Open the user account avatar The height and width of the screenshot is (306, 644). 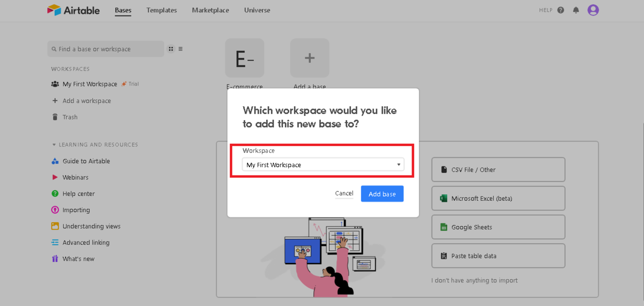[593, 10]
